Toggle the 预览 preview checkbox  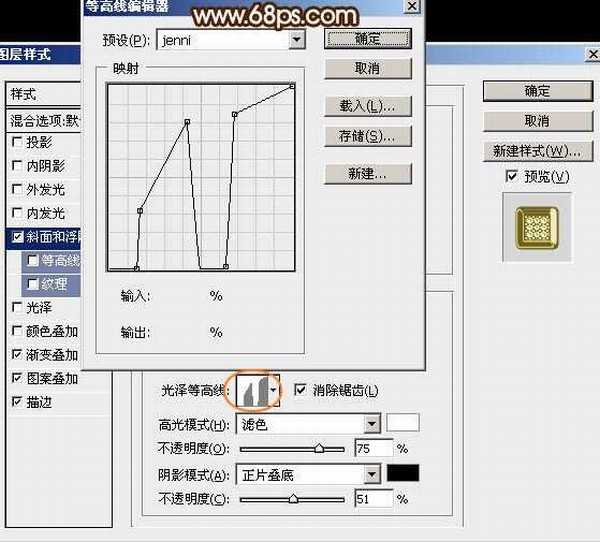coord(512,176)
